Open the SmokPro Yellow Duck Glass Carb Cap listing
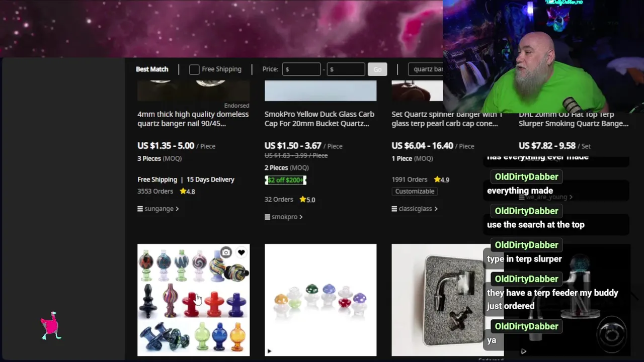 319,119
